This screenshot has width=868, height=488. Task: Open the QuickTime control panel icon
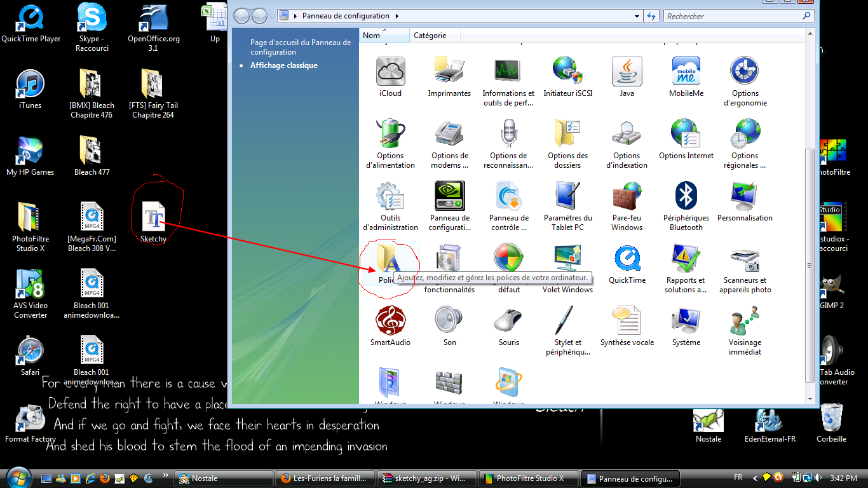pyautogui.click(x=627, y=258)
